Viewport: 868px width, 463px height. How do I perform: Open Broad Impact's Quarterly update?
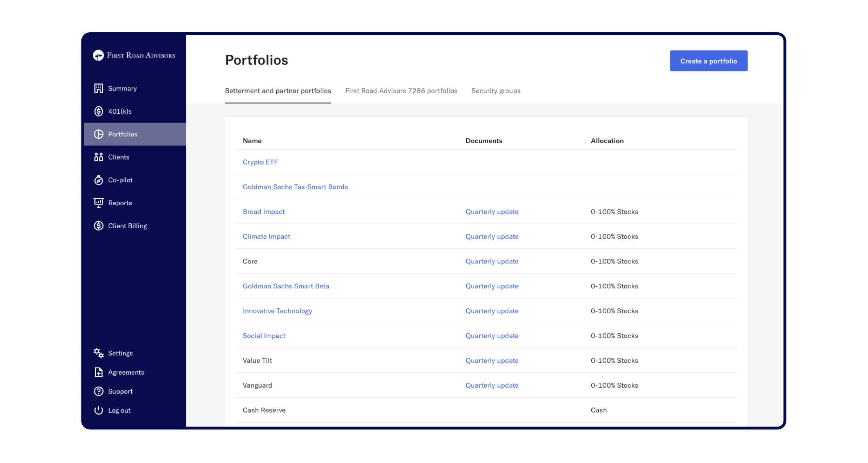tap(492, 212)
